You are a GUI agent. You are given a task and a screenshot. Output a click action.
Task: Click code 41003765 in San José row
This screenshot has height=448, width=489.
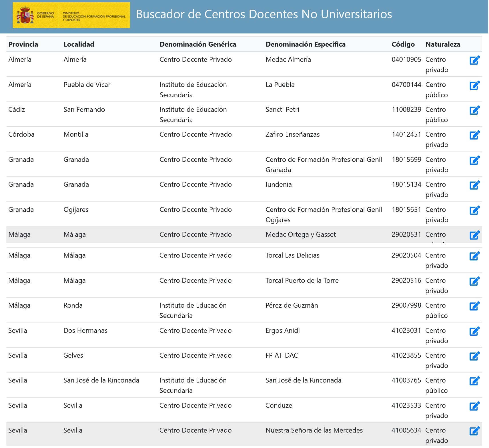tap(406, 380)
